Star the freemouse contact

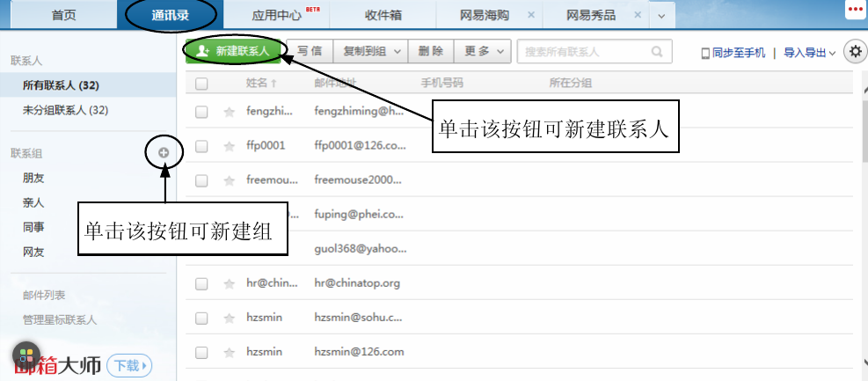coord(229,180)
